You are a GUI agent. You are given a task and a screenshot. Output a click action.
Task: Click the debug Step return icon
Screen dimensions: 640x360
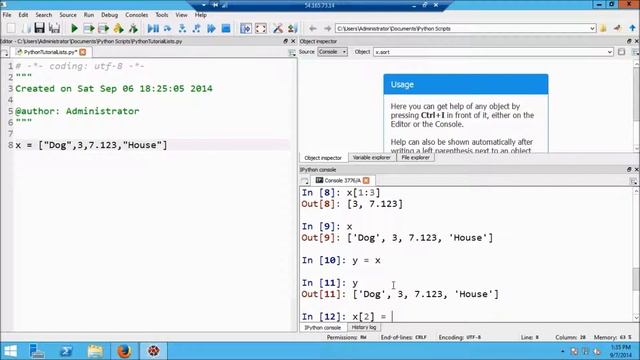point(196,28)
